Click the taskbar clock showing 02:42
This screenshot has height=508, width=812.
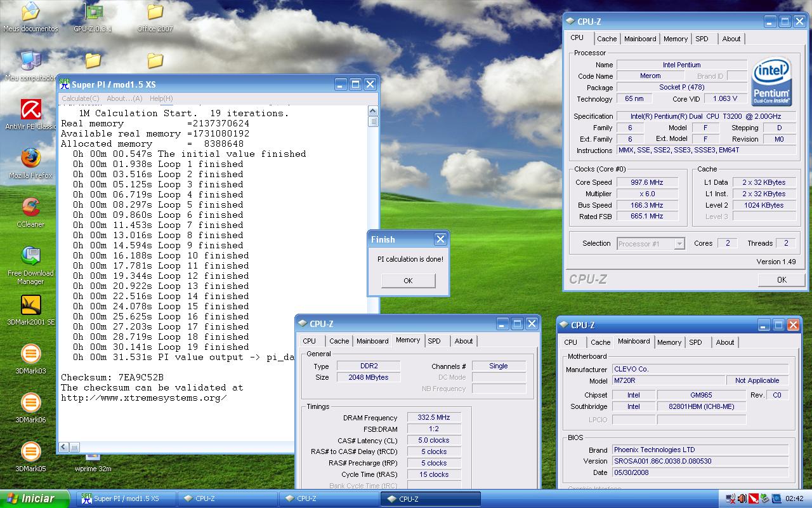point(794,498)
